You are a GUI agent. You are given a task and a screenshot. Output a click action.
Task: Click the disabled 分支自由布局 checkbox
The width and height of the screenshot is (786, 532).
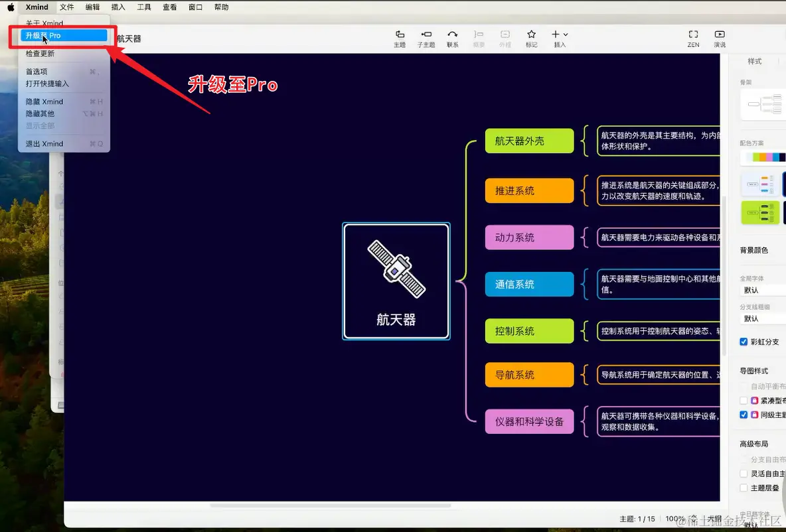tap(744, 459)
